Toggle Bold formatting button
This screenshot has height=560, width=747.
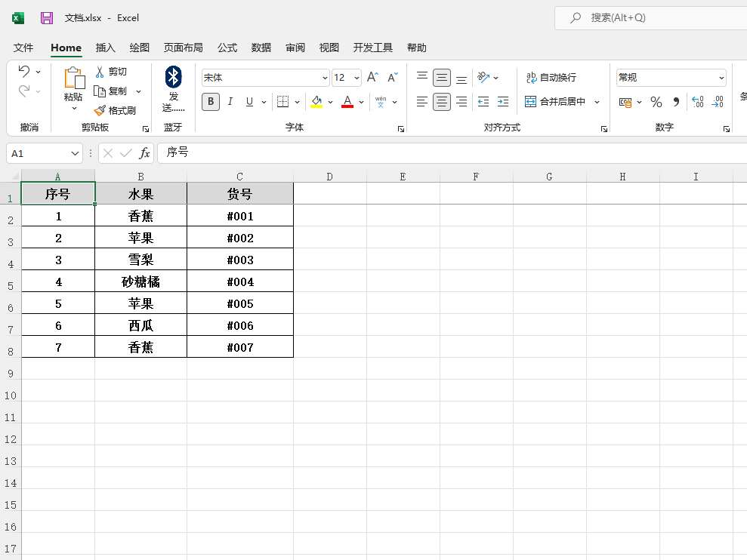(x=211, y=101)
